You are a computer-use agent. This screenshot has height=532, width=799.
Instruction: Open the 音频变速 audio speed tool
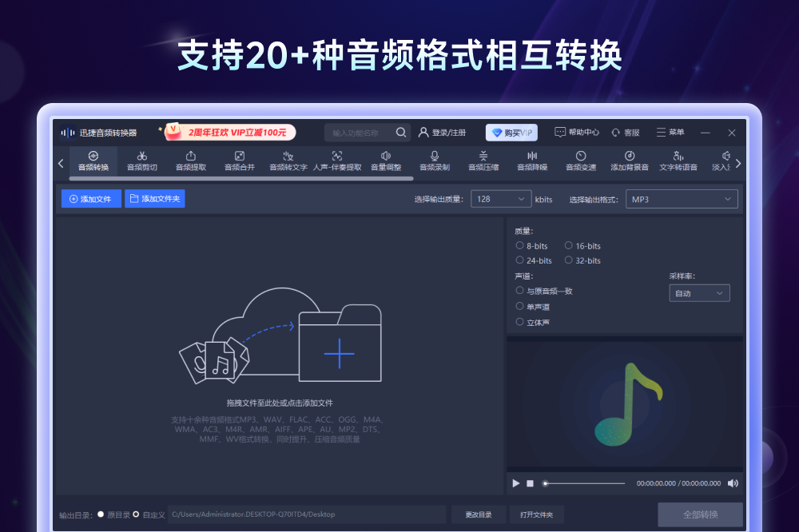click(581, 161)
